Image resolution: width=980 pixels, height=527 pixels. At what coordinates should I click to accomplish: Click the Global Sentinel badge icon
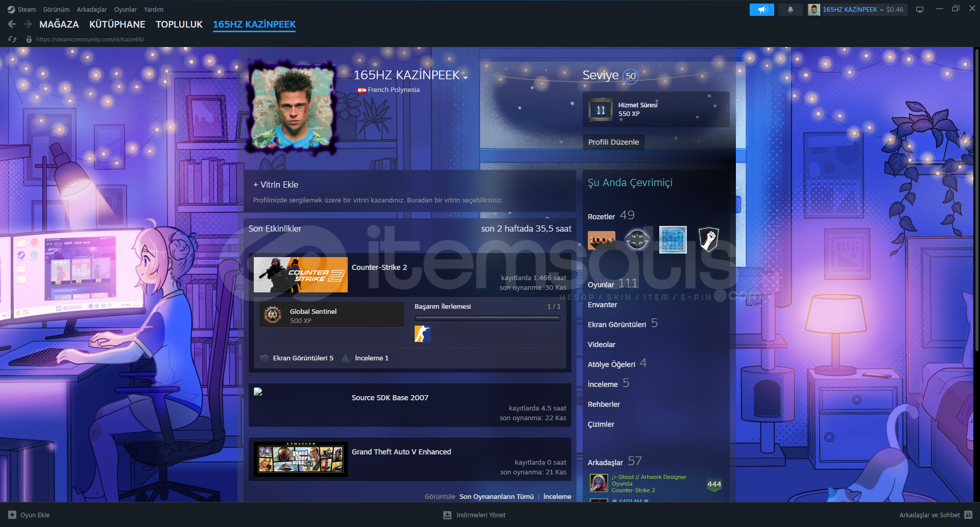[x=273, y=315]
